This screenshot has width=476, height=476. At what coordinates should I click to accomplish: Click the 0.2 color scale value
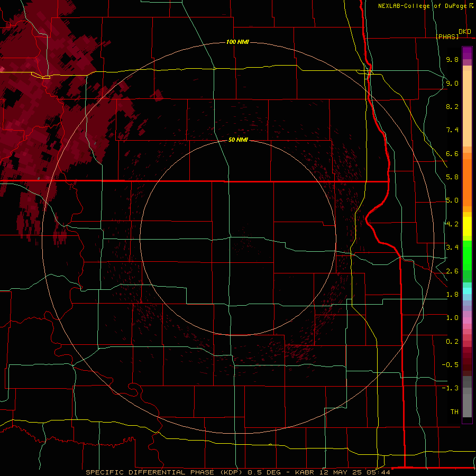452,342
